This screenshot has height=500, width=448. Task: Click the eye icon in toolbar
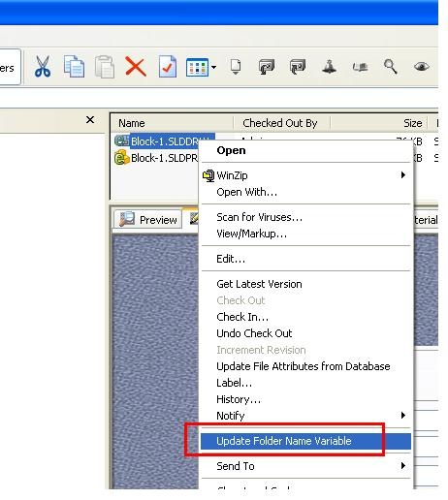[x=422, y=67]
